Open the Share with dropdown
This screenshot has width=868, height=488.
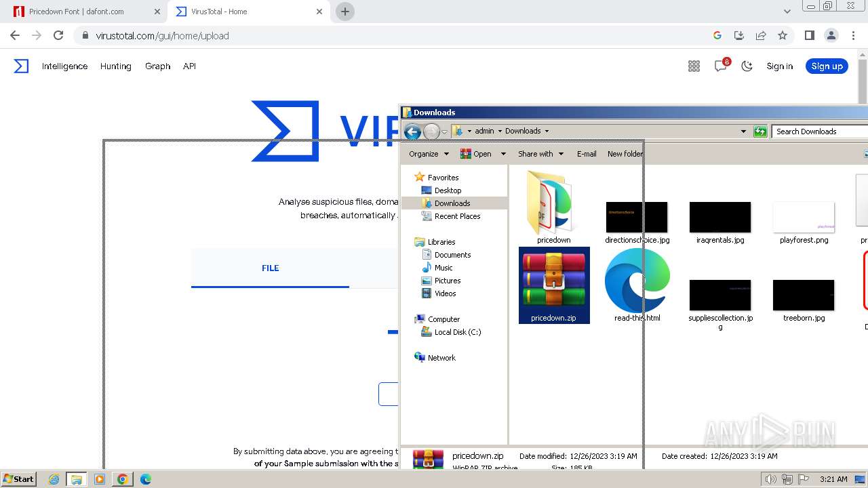540,154
